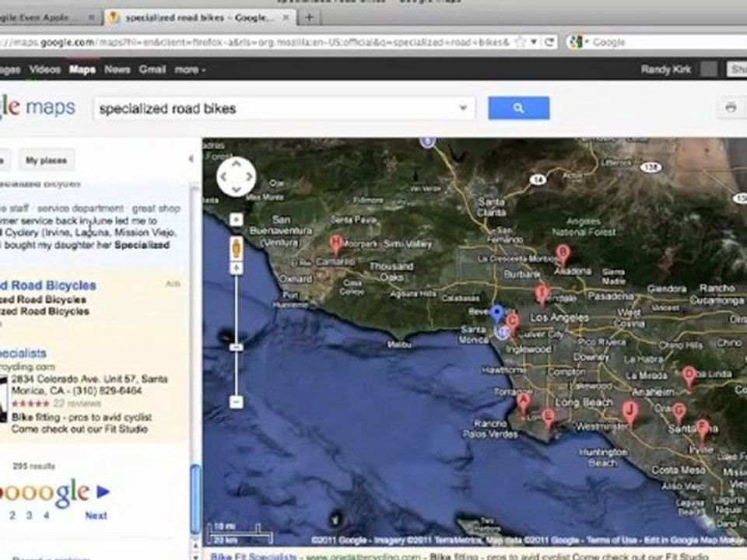Select map marker F near Santa Ana

[702, 430]
